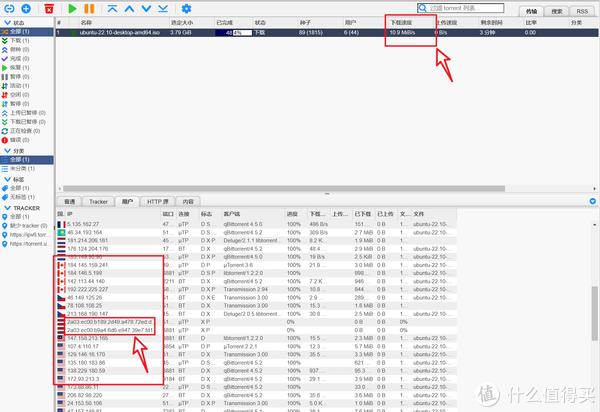Move torrent to bottom of queue icon
This screenshot has width=600, height=412.
(163, 8)
